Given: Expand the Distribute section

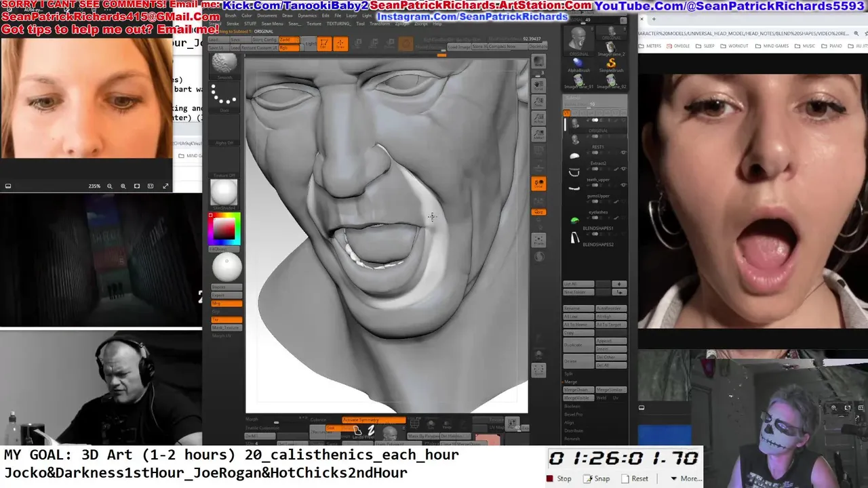Looking at the screenshot, I should [x=574, y=430].
